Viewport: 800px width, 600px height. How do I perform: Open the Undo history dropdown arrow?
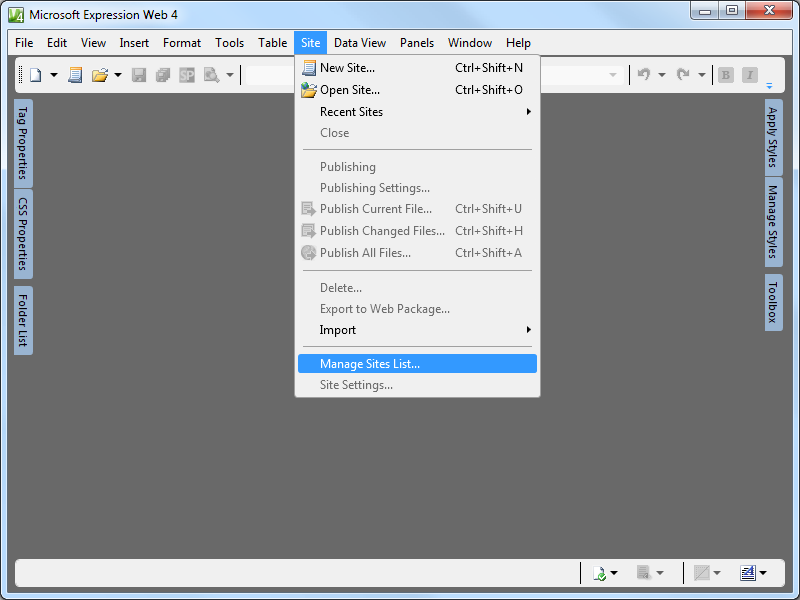click(662, 75)
